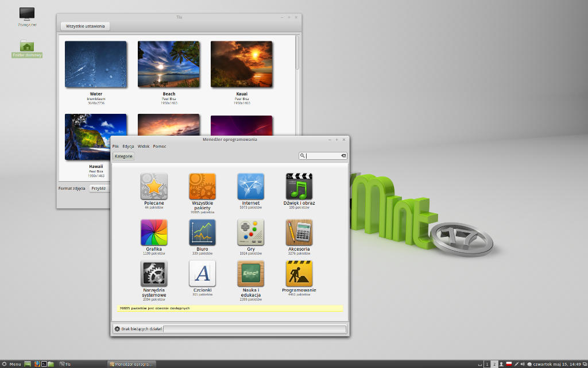Screen dimensions: 588x368
Task: Open the chat notification bubble tray icon
Action: click(x=529, y=364)
